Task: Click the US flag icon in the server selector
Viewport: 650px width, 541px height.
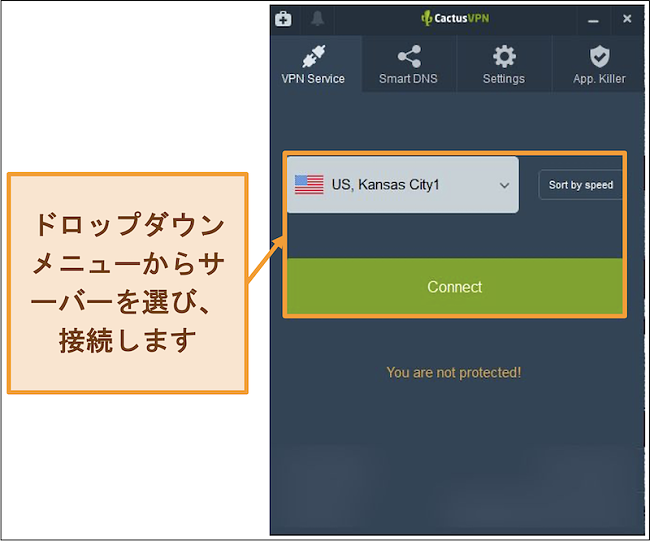Action: (x=309, y=185)
